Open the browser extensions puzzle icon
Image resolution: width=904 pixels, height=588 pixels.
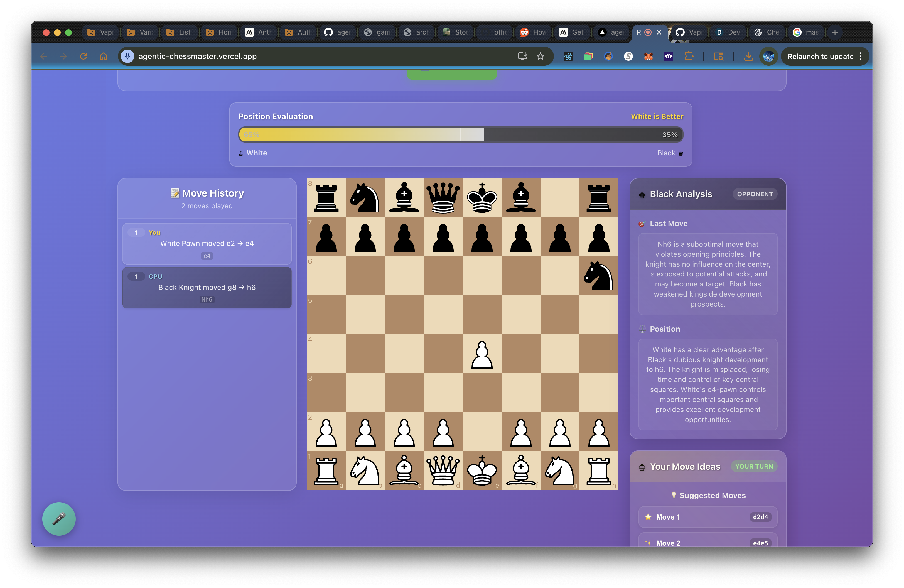coord(688,57)
